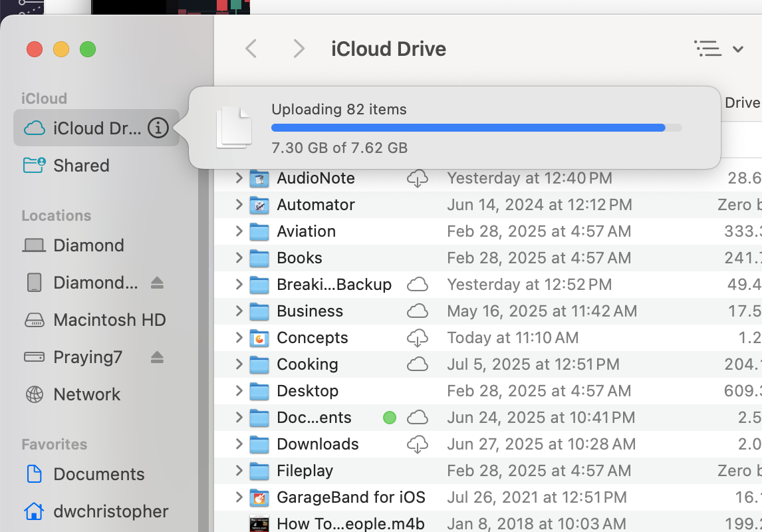Expand the Cooking folder
Screen dimensions: 762x532
pyautogui.click(x=239, y=364)
